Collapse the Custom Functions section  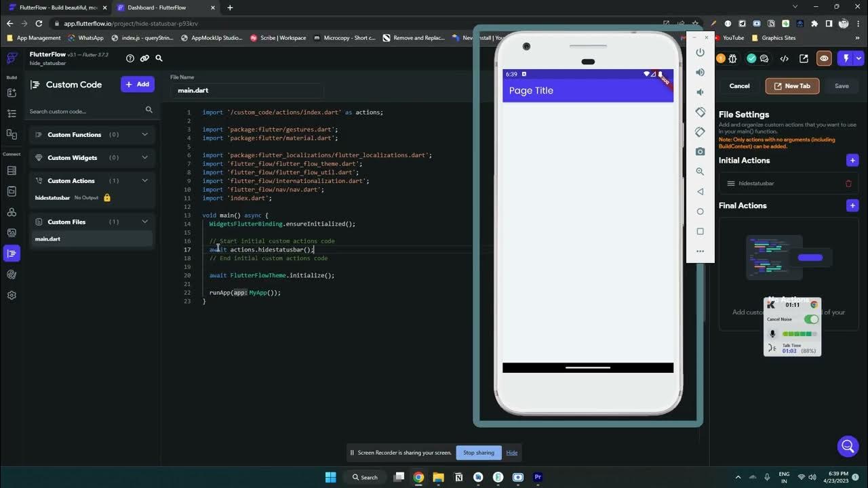tap(144, 135)
